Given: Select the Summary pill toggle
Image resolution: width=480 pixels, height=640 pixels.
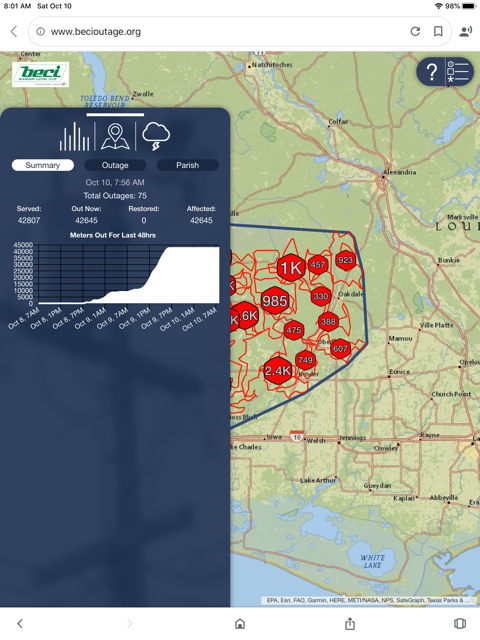Looking at the screenshot, I should (x=43, y=165).
